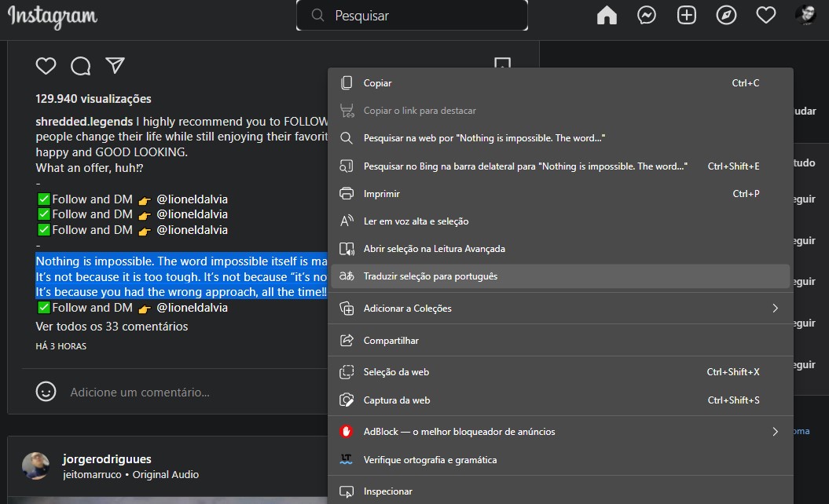Open jorgerodriguues profile picture
This screenshot has width=829, height=504.
tap(36, 466)
